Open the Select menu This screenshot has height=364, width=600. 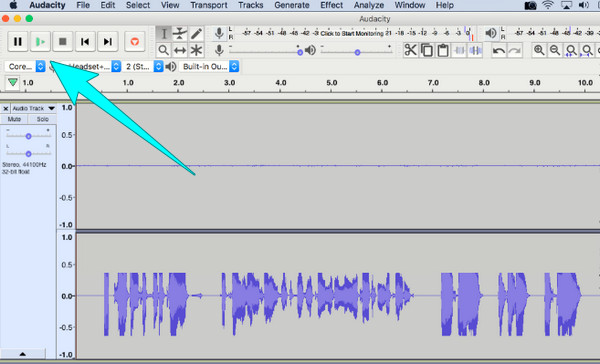point(138,5)
